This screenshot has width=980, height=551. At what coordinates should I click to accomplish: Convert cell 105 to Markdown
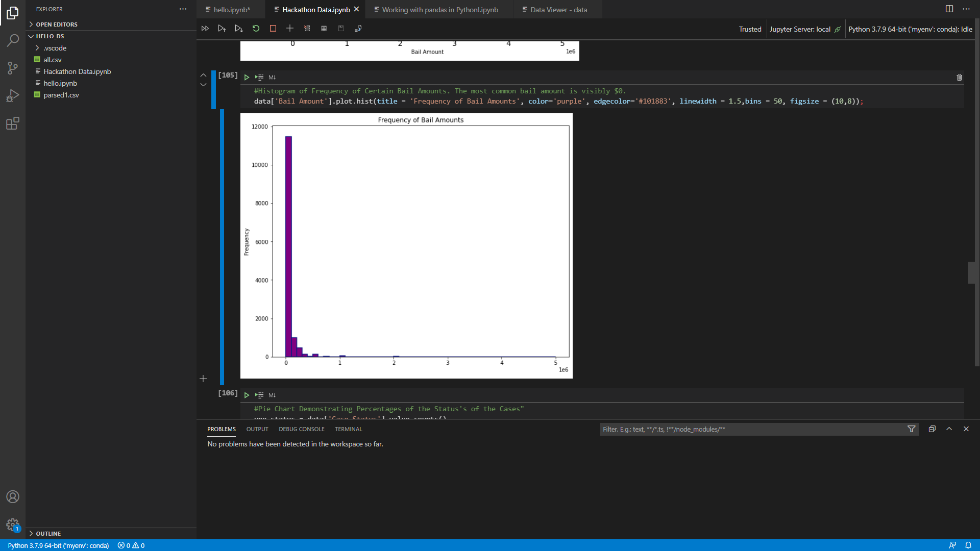point(272,78)
